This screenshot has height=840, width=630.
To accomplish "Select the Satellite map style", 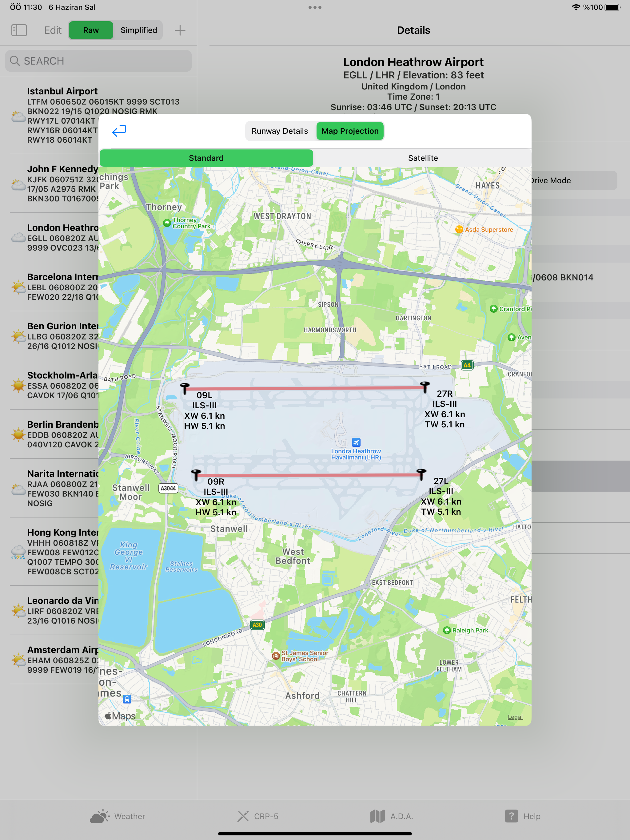I will (x=423, y=158).
